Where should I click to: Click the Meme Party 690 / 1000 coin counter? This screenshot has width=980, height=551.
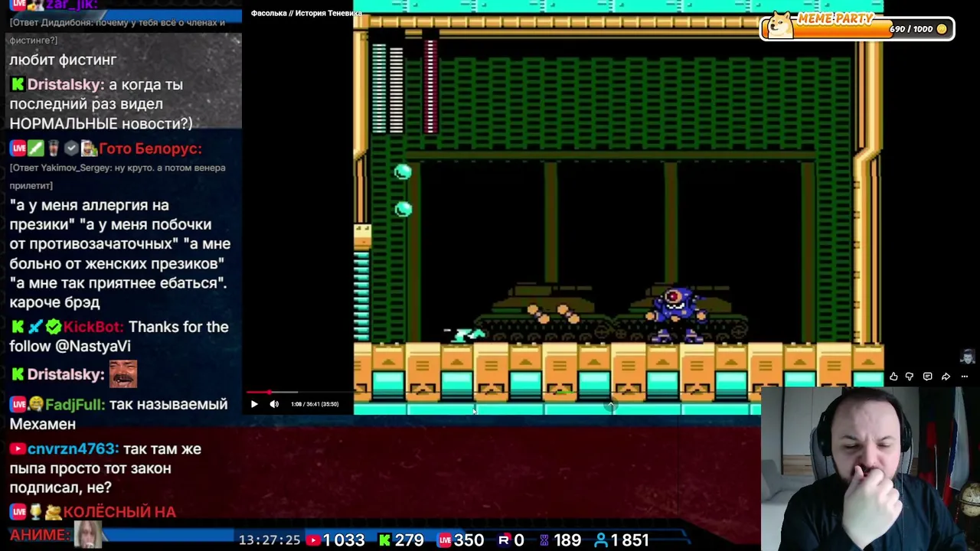[x=911, y=29]
